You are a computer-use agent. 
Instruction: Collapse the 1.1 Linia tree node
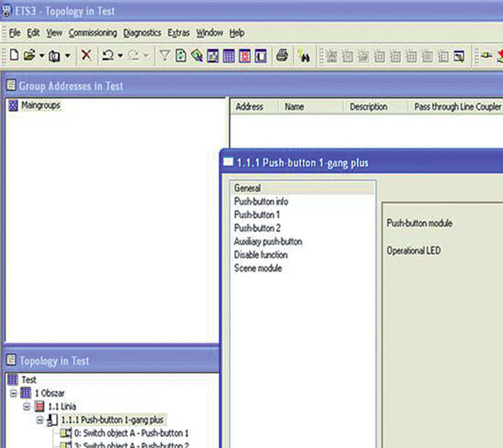coord(27,407)
